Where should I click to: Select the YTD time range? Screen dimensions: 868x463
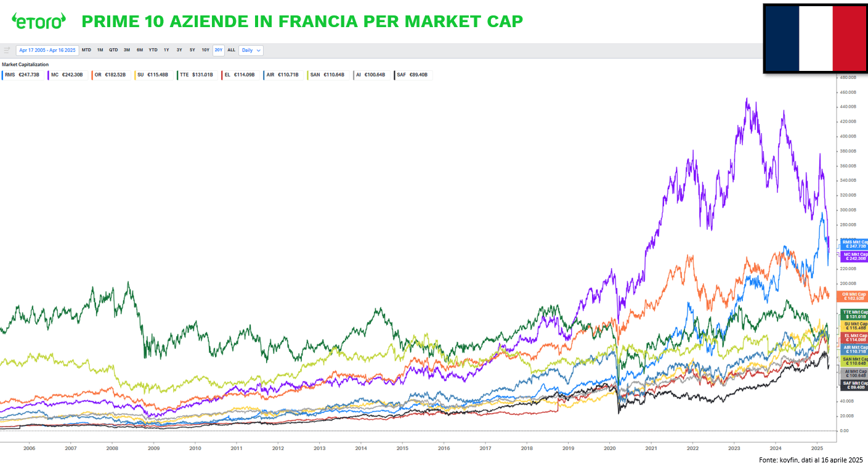153,50
